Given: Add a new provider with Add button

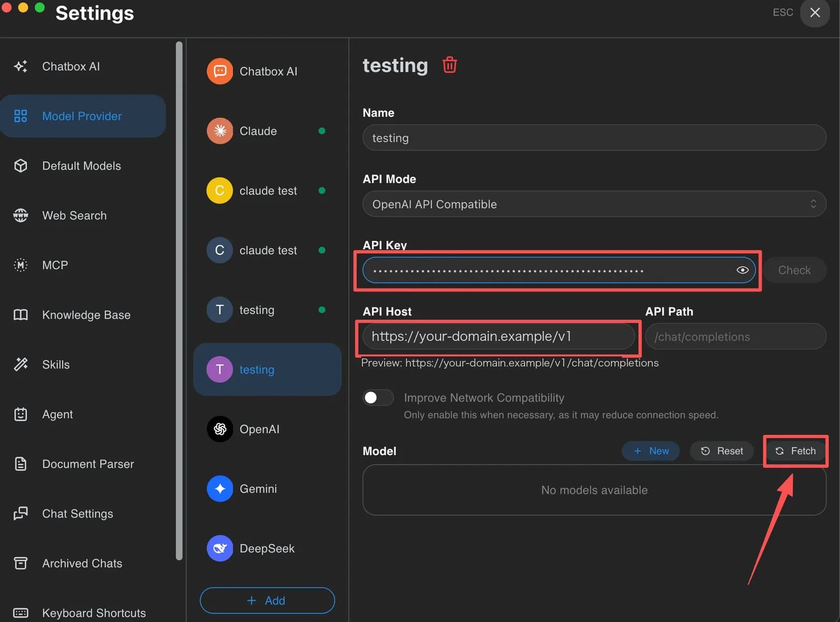Looking at the screenshot, I should 267,600.
